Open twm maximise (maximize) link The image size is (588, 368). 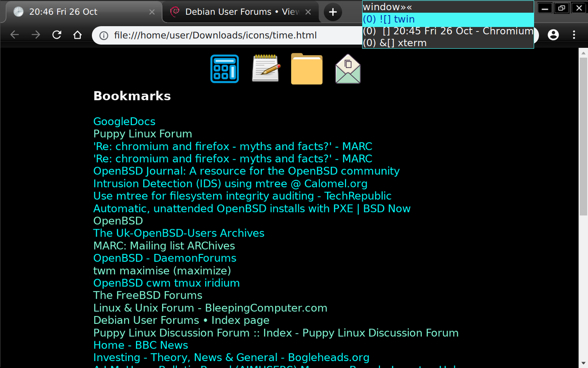(162, 270)
